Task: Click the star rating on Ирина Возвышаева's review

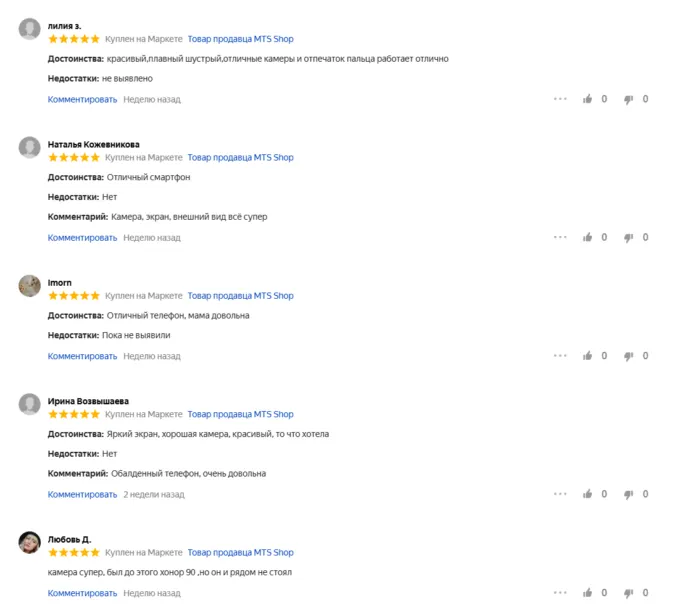Action: 74,414
